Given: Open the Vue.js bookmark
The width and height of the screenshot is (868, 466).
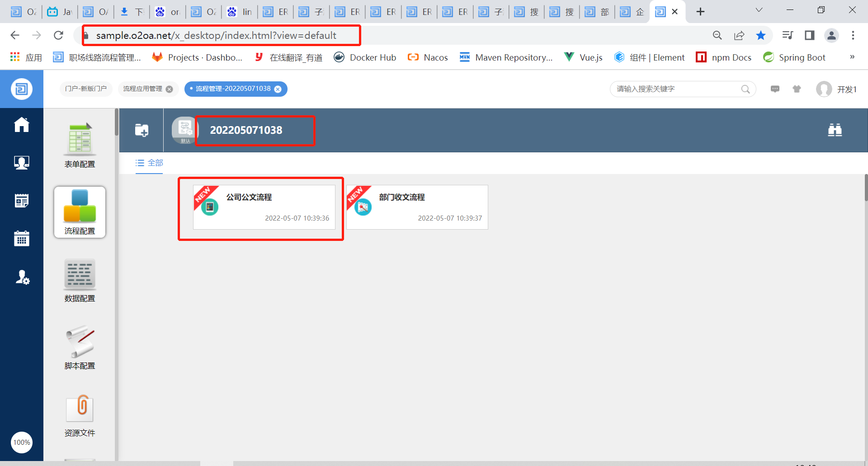Looking at the screenshot, I should 583,57.
